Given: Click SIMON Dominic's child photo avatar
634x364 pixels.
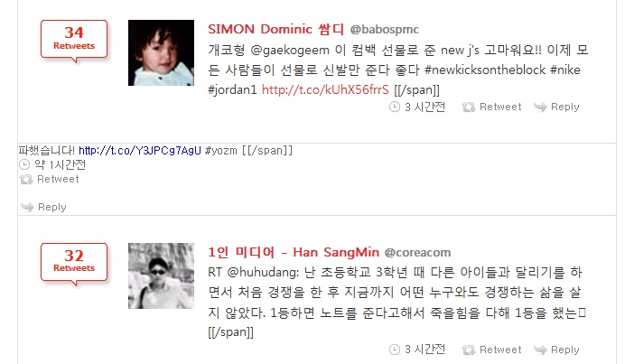Looking at the screenshot, I should point(161,52).
